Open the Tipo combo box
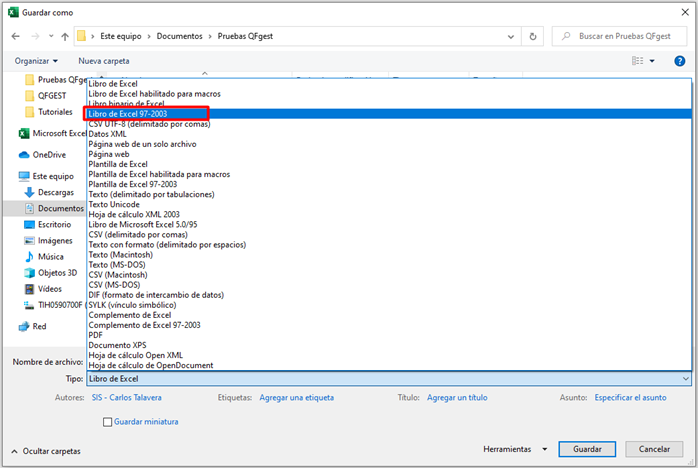The height and width of the screenshot is (468, 698). (389, 379)
